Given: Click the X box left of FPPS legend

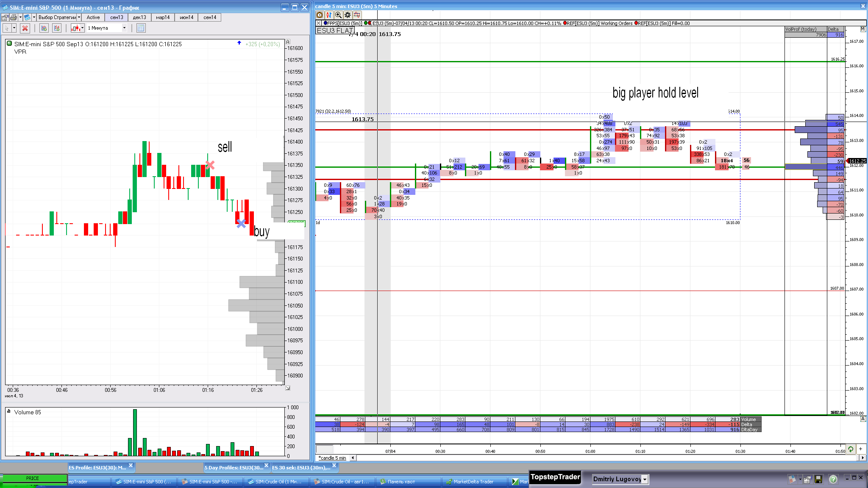Looking at the screenshot, I should tap(319, 23).
